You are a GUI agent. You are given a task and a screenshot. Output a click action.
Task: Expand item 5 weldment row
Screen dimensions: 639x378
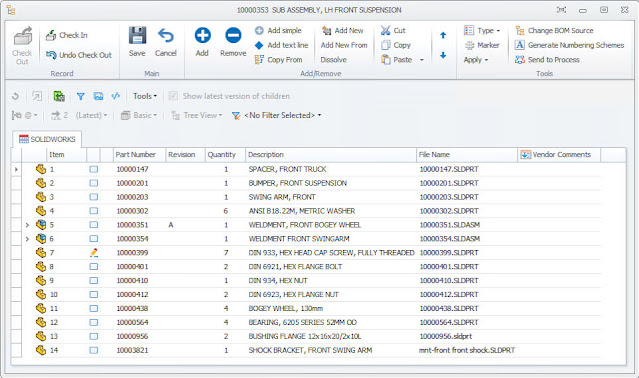click(x=27, y=225)
